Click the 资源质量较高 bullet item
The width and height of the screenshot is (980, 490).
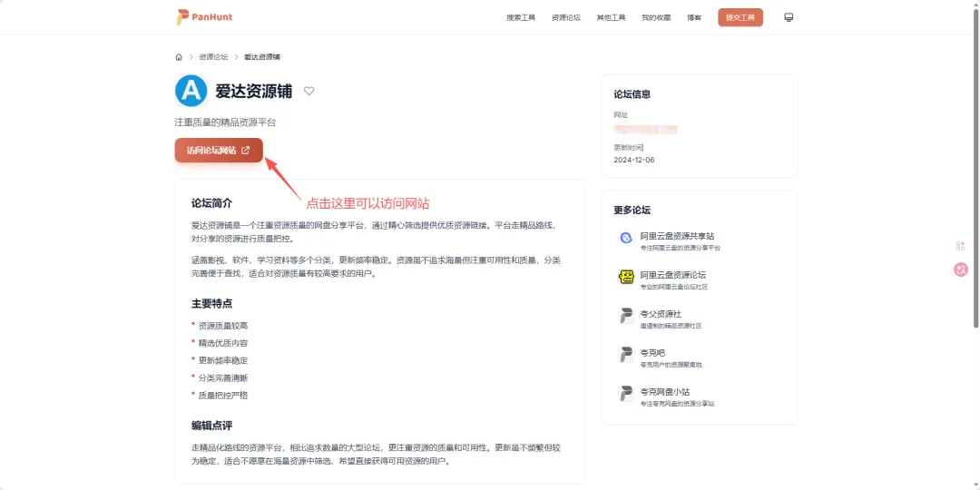tap(223, 326)
